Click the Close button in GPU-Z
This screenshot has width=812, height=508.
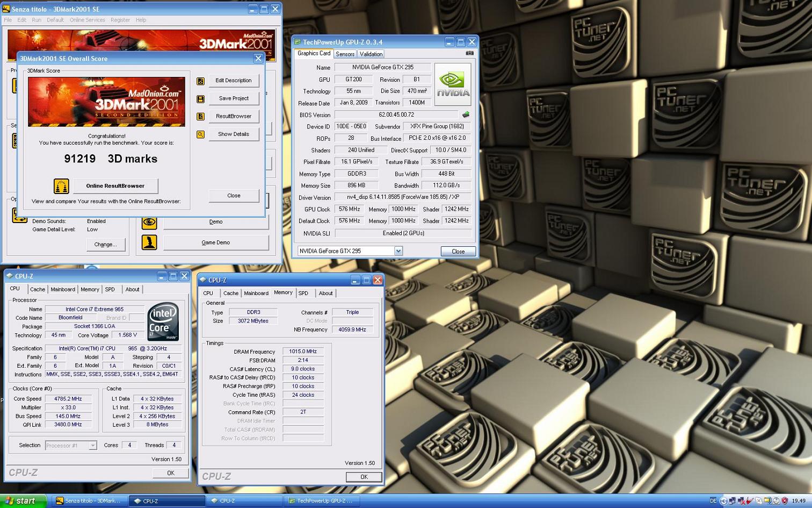tap(458, 252)
